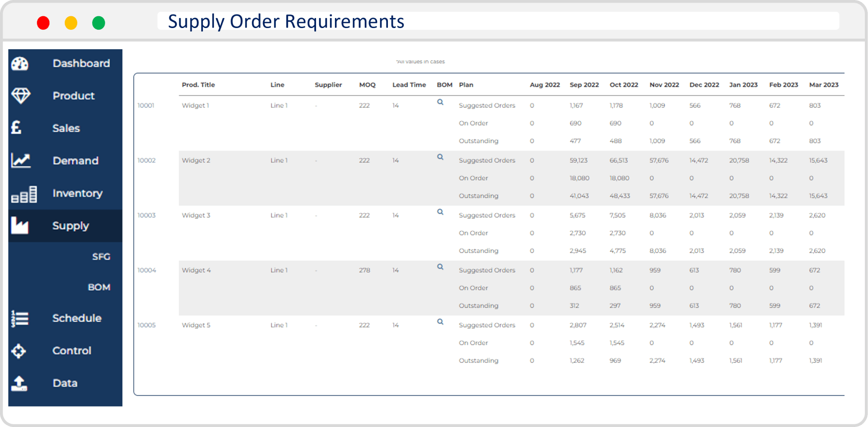Click the Dashboard gauge icon in sidebar

20,64
